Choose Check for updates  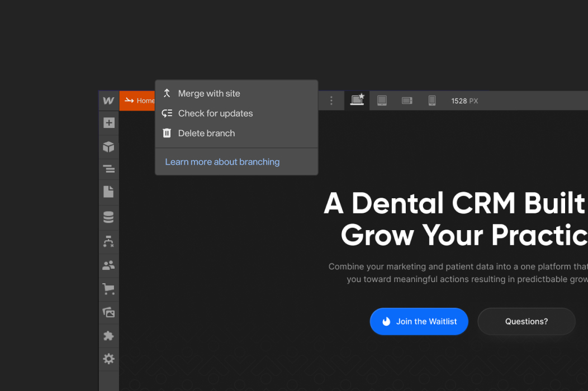click(x=236, y=113)
